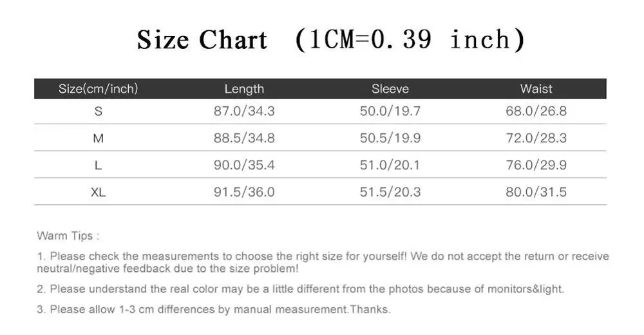This screenshot has height=335, width=644.
Task: Click the tip about checking measurements
Action: (x=322, y=262)
